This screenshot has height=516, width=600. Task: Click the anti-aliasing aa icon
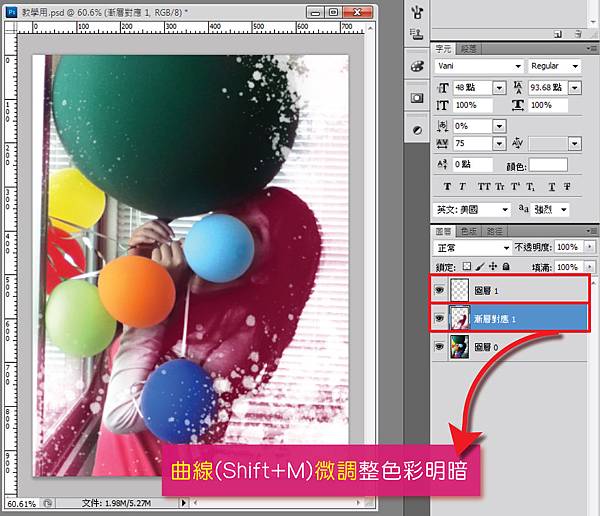523,208
